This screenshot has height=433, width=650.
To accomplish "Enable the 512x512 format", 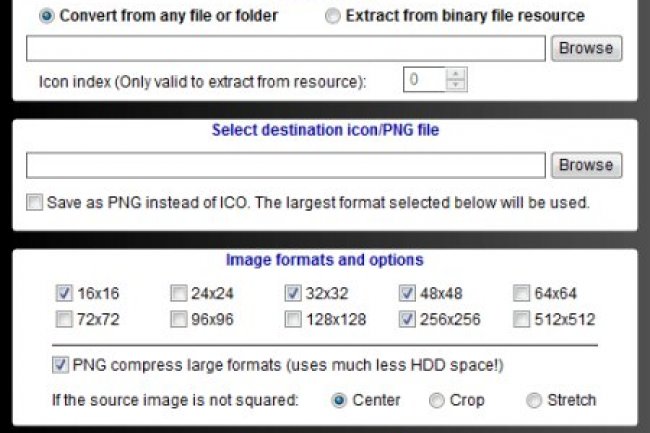I will (x=521, y=320).
